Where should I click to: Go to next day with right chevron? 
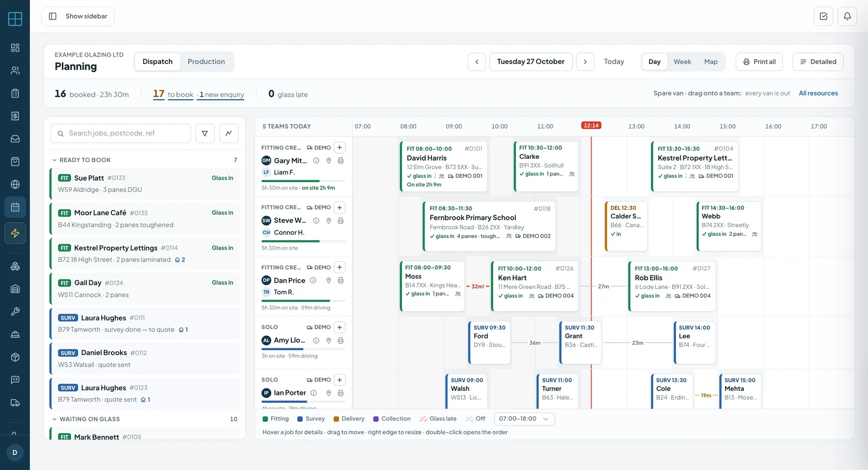585,62
